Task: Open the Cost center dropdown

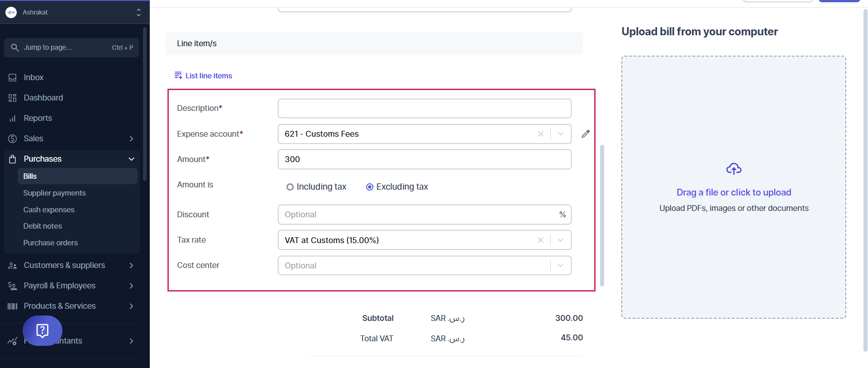Action: [x=561, y=266]
